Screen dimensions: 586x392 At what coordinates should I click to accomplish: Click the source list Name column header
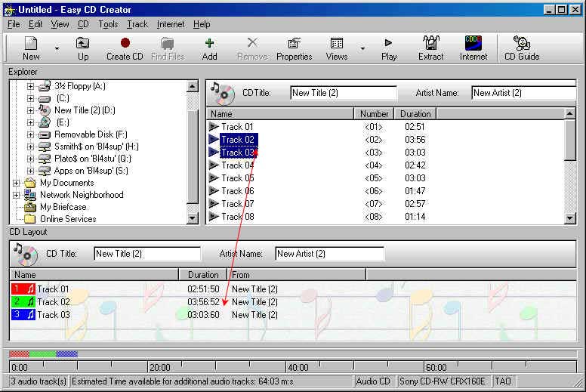[280, 114]
